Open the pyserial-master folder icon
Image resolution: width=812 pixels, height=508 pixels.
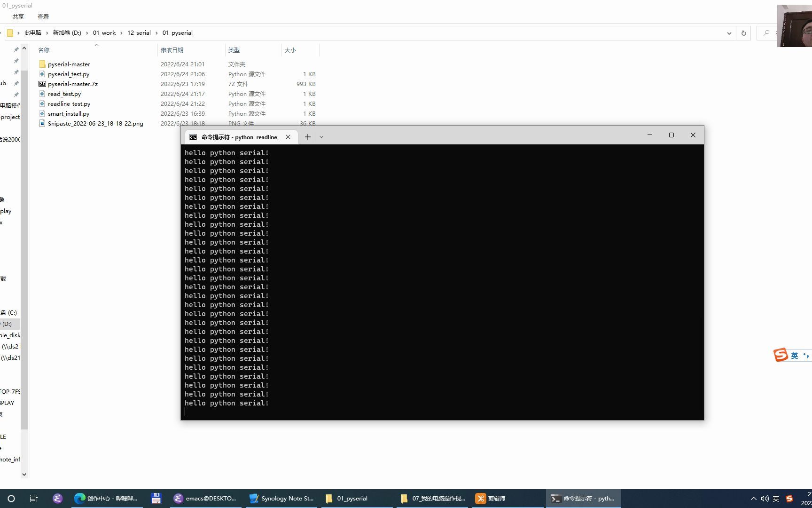coord(42,64)
